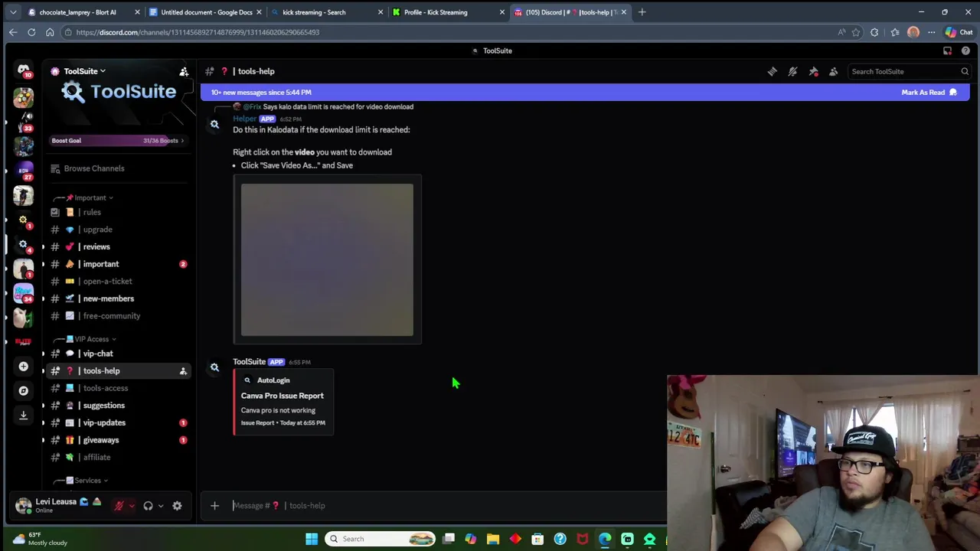The height and width of the screenshot is (551, 980).
Task: Switch to kick streaming Search tab
Action: click(x=327, y=12)
